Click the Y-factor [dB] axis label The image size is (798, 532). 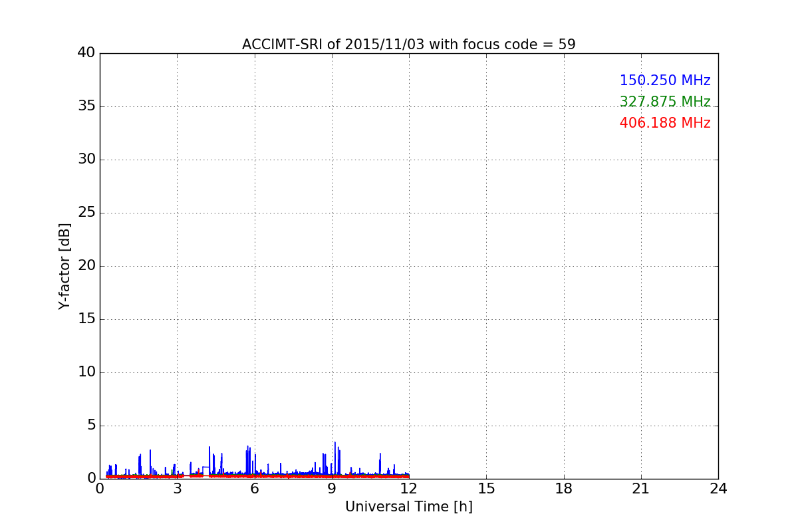pos(65,266)
